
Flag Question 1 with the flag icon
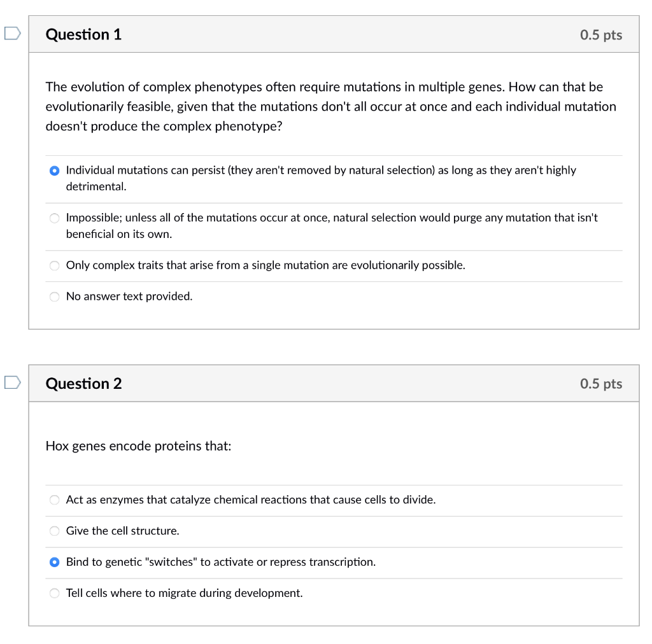[12, 33]
